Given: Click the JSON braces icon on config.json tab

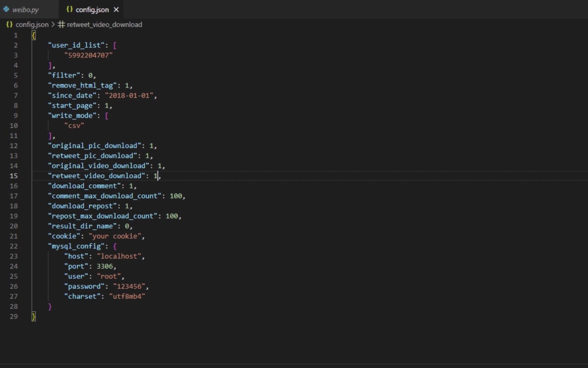Looking at the screenshot, I should point(69,9).
